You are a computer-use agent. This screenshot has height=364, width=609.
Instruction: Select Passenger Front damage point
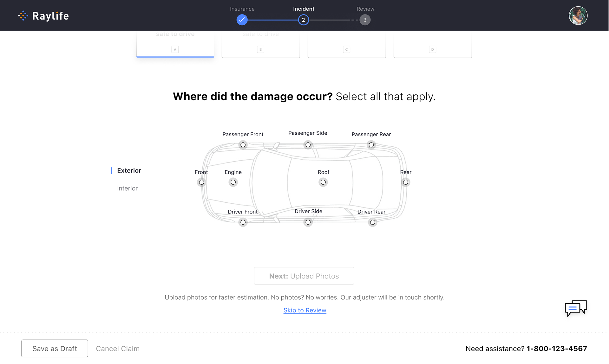[x=243, y=145]
